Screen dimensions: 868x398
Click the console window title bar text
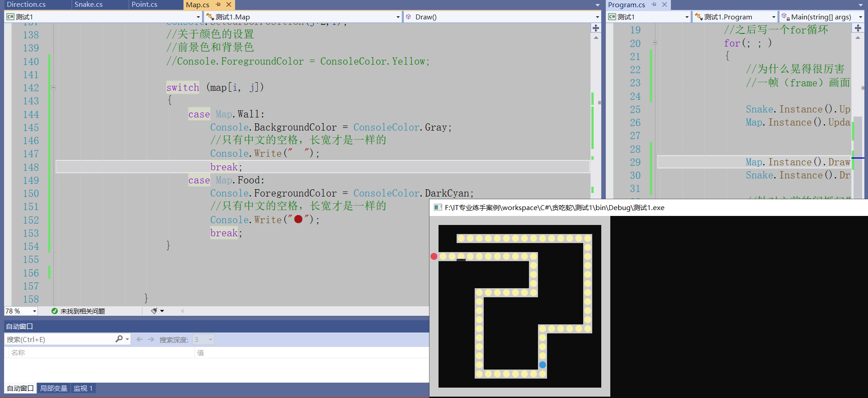click(x=555, y=208)
